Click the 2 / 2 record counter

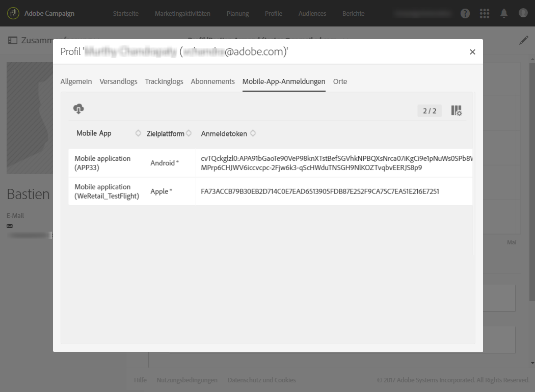pos(430,111)
